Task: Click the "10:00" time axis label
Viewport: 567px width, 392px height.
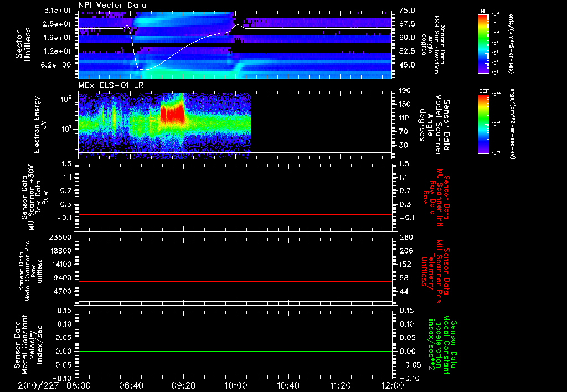Action: tap(236, 386)
